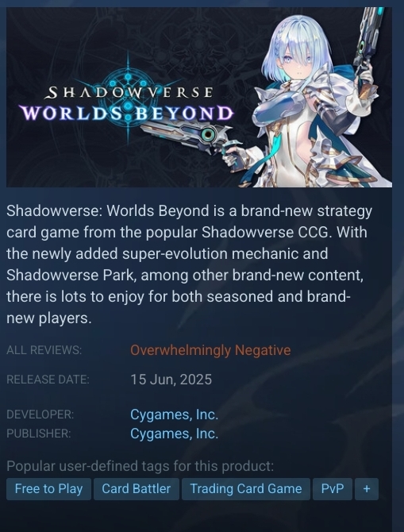Click the Popular user-defined tags heading
Viewport: 404px width, 532px height.
(140, 466)
